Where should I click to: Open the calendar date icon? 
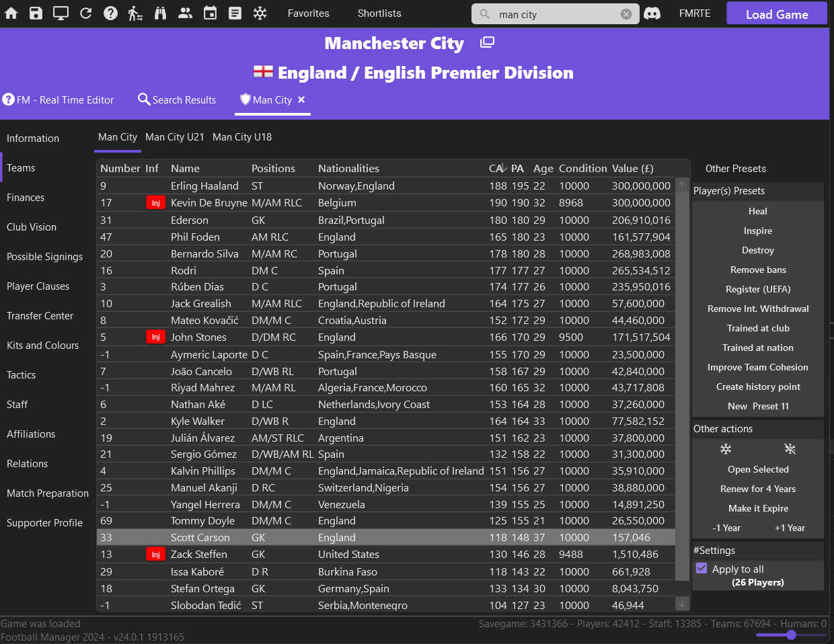point(210,13)
